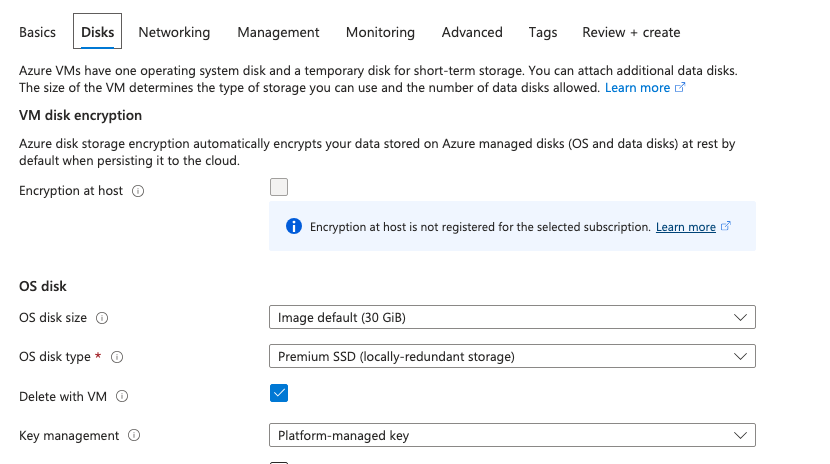Open the Management tab
Image resolution: width=830 pixels, height=464 pixels.
[x=278, y=32]
